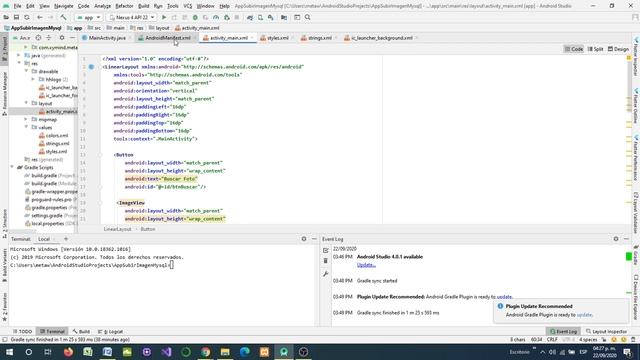Collapse Gradle Scripts node
640x360 pixels.
coord(12,167)
